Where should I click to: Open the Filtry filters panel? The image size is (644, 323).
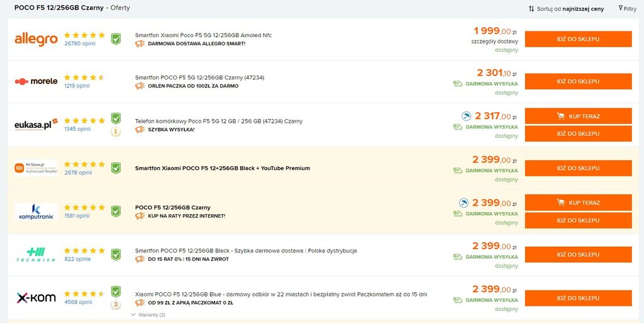coord(627,9)
